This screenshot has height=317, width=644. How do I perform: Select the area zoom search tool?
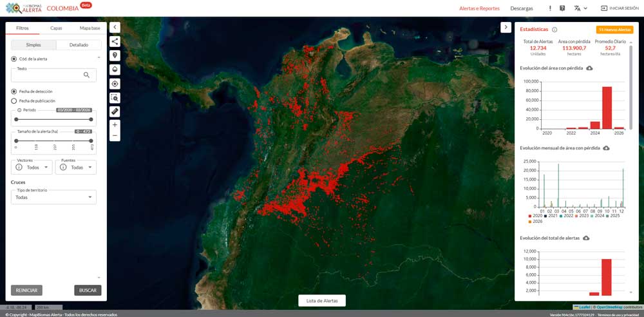[115, 98]
